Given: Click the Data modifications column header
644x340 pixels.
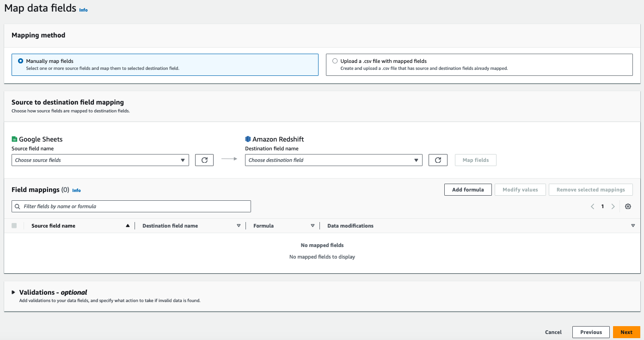Looking at the screenshot, I should pos(350,226).
